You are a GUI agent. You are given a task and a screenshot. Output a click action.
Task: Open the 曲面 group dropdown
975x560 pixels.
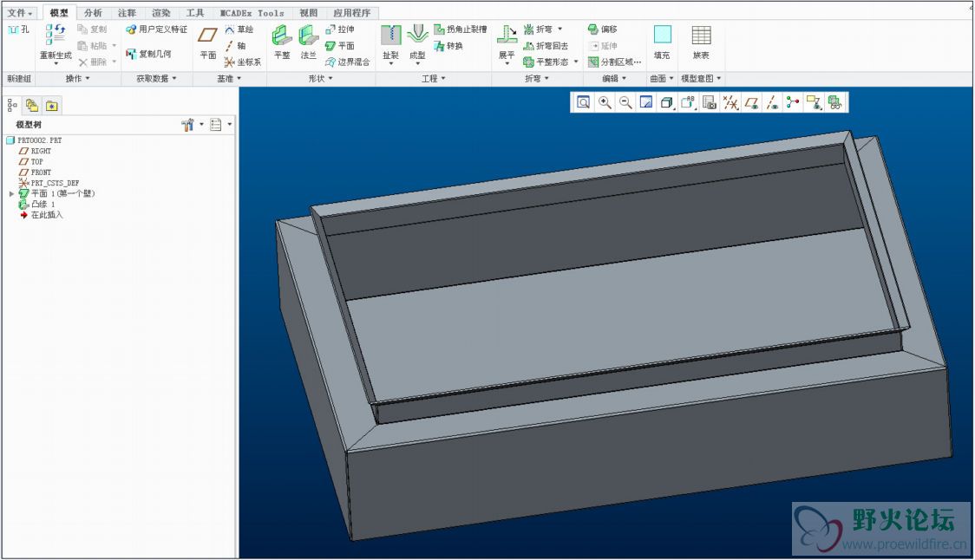point(662,78)
